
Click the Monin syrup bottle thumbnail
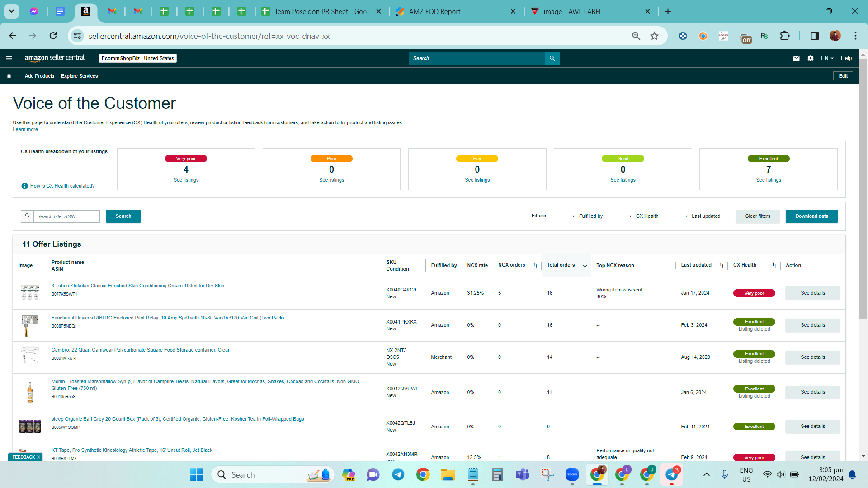tap(30, 392)
